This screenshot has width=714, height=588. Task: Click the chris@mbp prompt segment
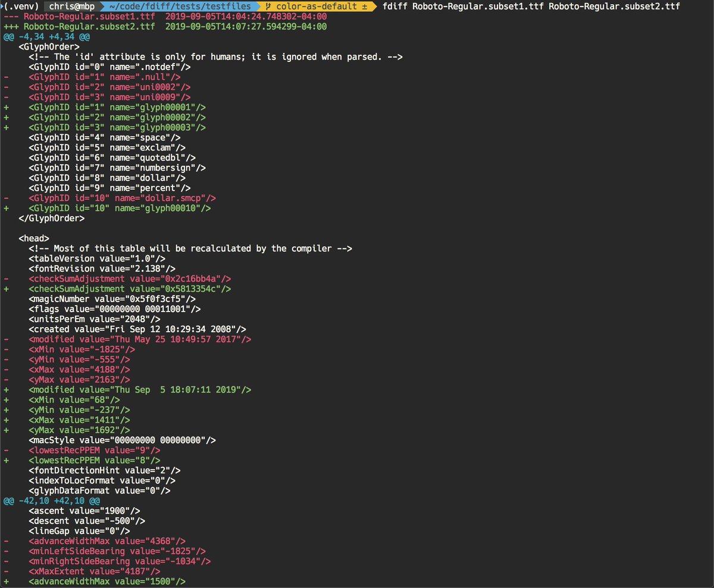click(x=72, y=7)
